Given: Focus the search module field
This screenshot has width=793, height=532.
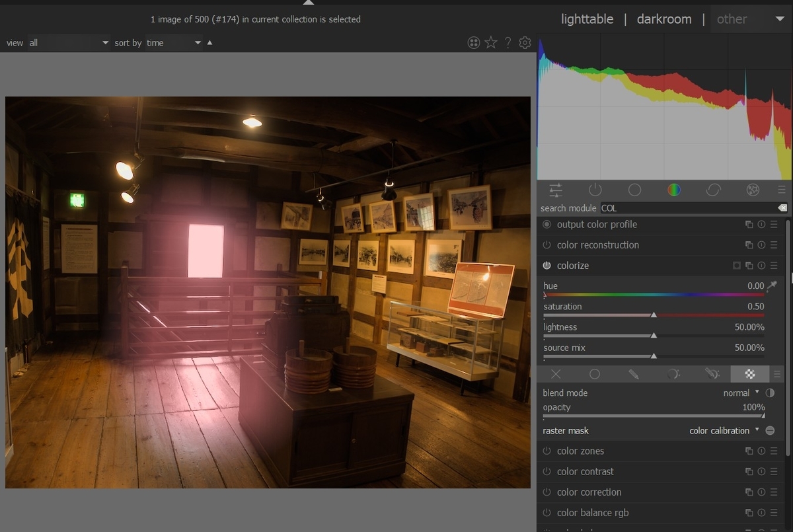Looking at the screenshot, I should coord(687,208).
